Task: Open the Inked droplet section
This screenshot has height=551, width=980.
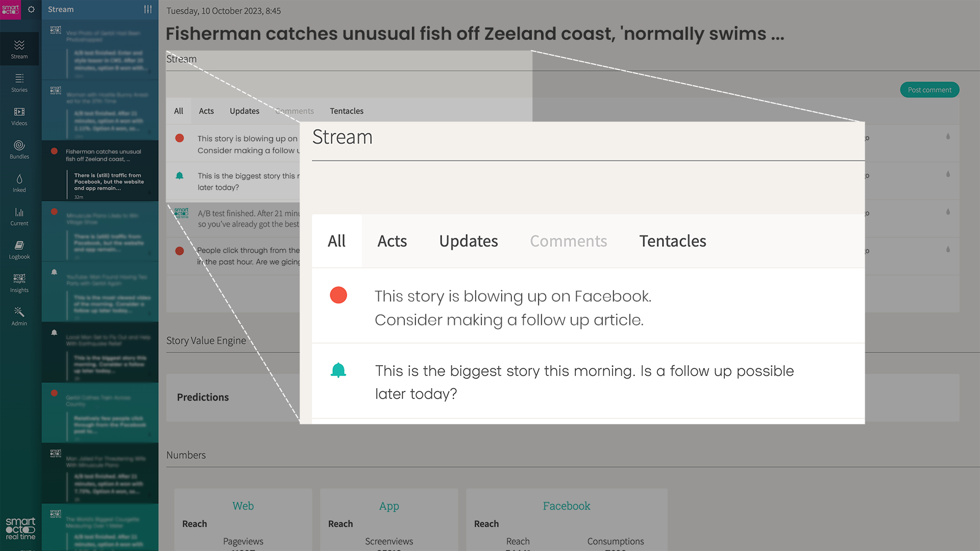Action: [19, 183]
